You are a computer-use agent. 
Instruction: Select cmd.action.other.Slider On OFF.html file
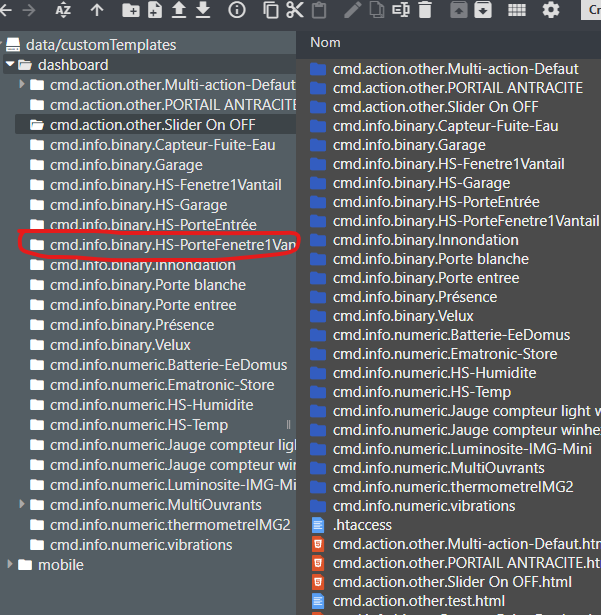point(452,582)
